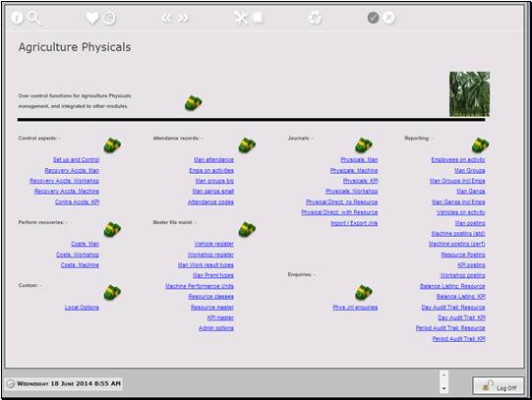Open the Employees on activity report
This screenshot has width=532, height=400.
click(458, 159)
